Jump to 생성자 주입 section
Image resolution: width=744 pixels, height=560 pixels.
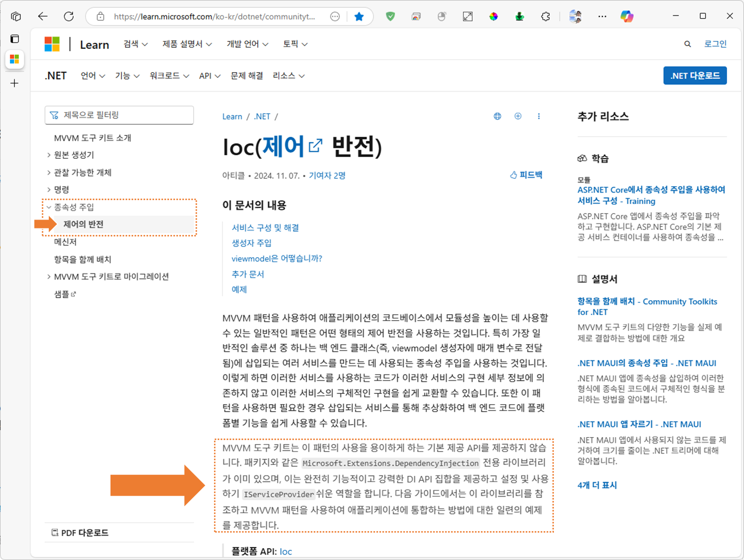point(252,243)
